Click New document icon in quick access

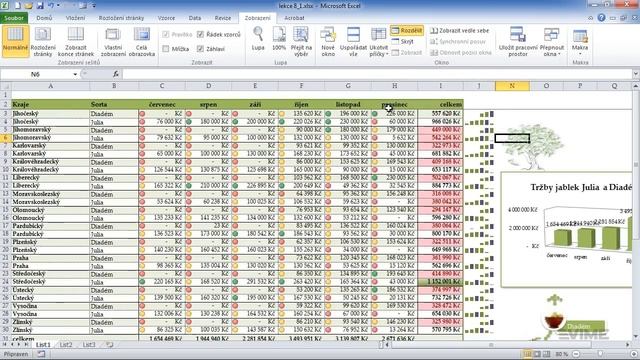[x=18, y=6]
